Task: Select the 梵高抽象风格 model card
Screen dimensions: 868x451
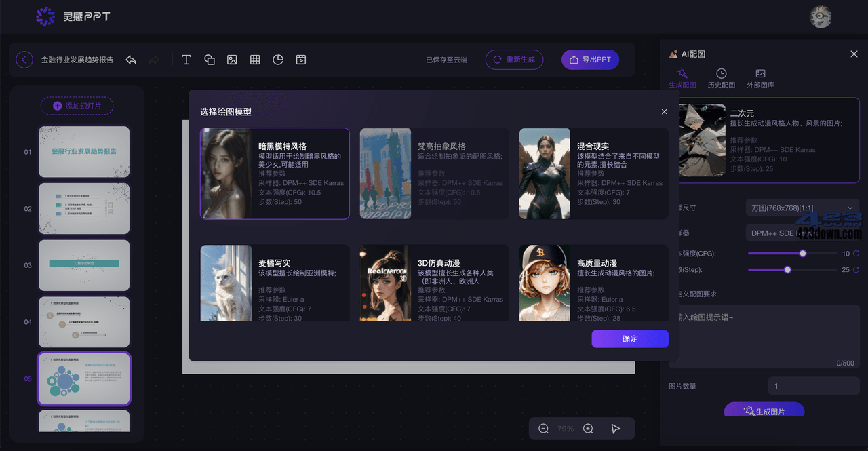Action: tap(433, 173)
